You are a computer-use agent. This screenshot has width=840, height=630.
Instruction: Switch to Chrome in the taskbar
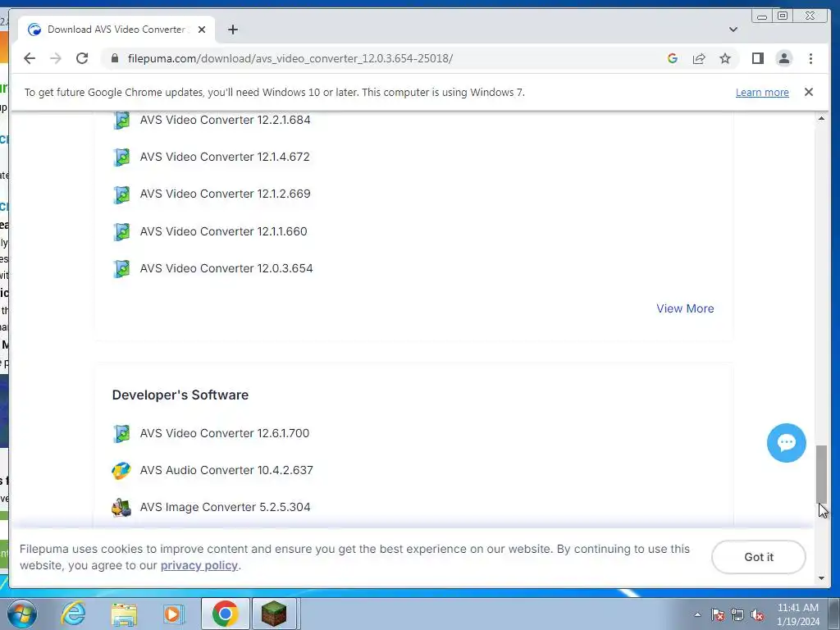click(225, 614)
